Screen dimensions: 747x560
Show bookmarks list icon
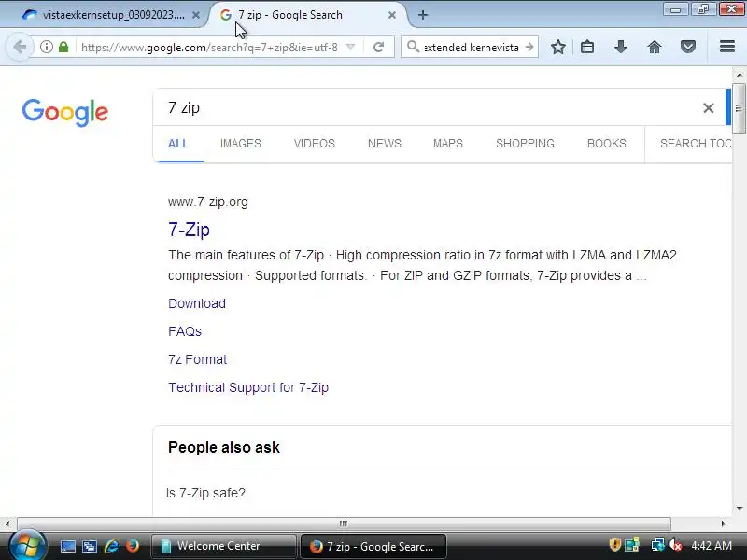587,47
